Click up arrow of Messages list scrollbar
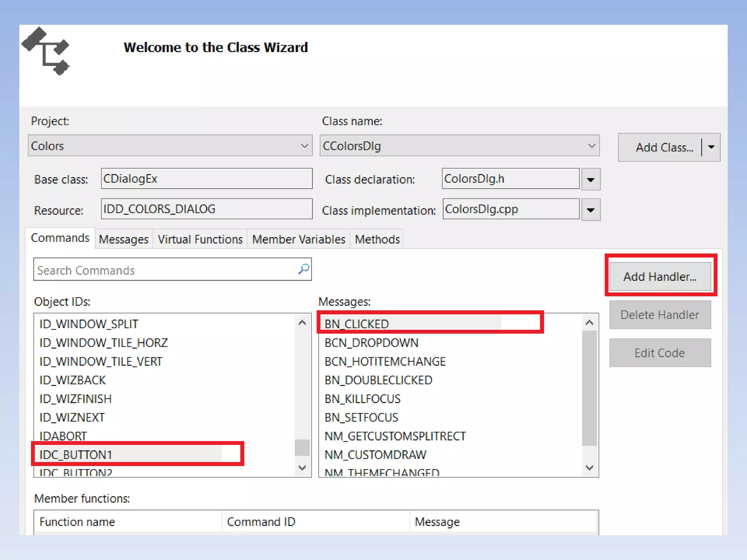Image resolution: width=747 pixels, height=560 pixels. (x=589, y=323)
